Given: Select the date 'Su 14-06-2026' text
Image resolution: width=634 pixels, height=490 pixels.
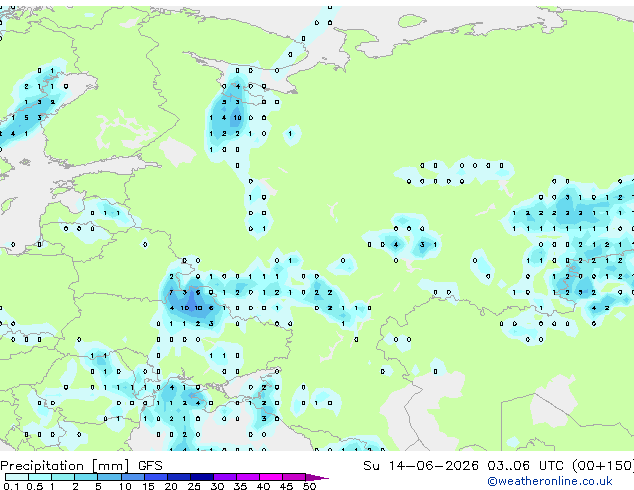Looking at the screenshot, I should [x=421, y=466].
